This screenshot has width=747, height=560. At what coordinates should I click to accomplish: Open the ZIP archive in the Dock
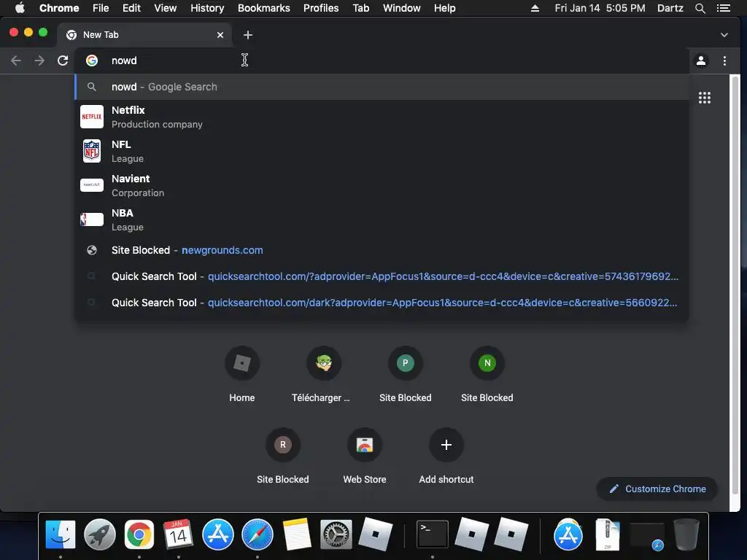point(608,534)
